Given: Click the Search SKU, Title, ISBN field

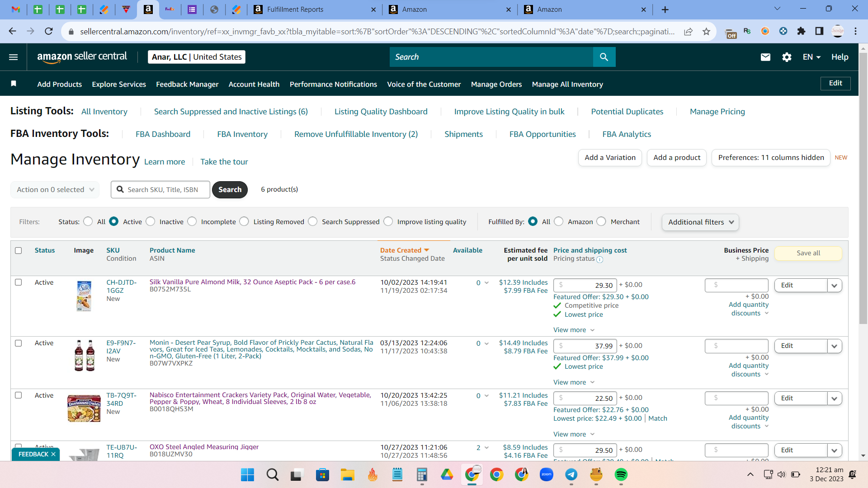Looking at the screenshot, I should pos(160,190).
